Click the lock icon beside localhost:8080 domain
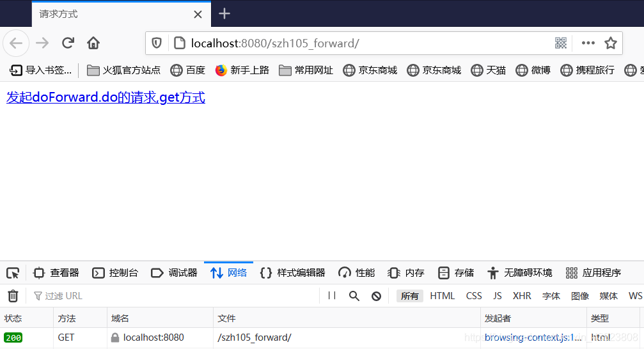 pos(115,337)
